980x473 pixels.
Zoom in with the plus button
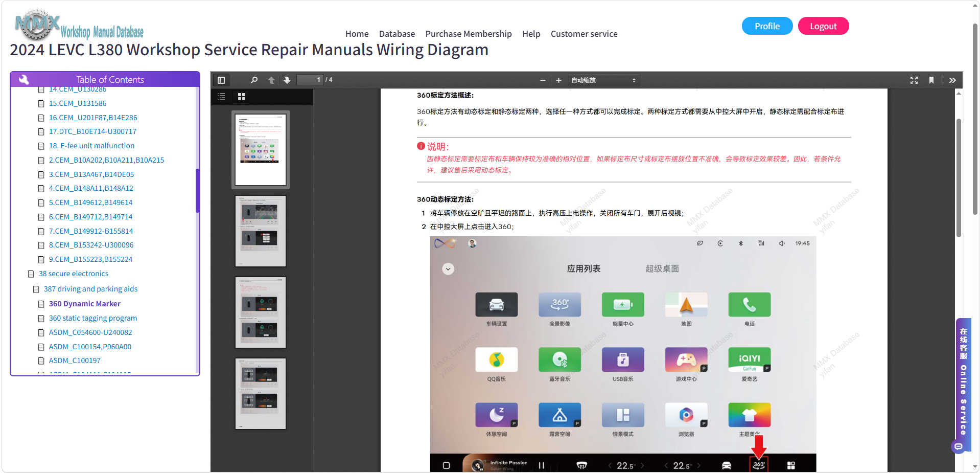coord(558,80)
